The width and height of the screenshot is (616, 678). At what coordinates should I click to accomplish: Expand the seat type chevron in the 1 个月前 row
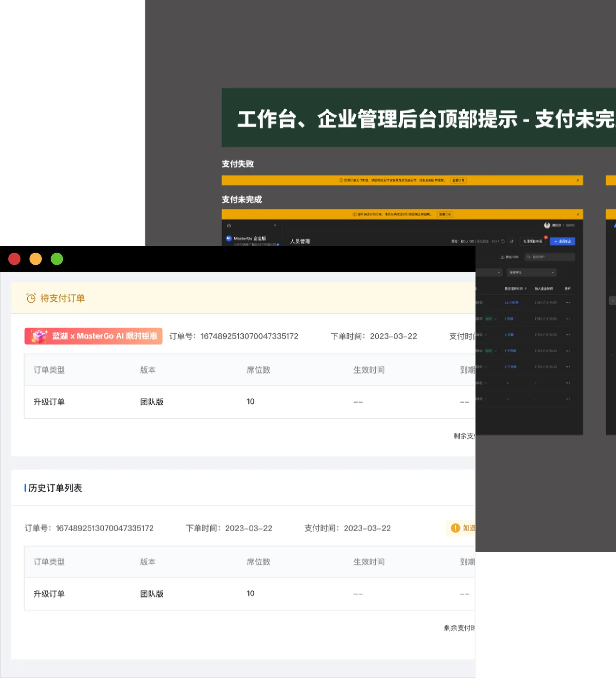pos(495,351)
